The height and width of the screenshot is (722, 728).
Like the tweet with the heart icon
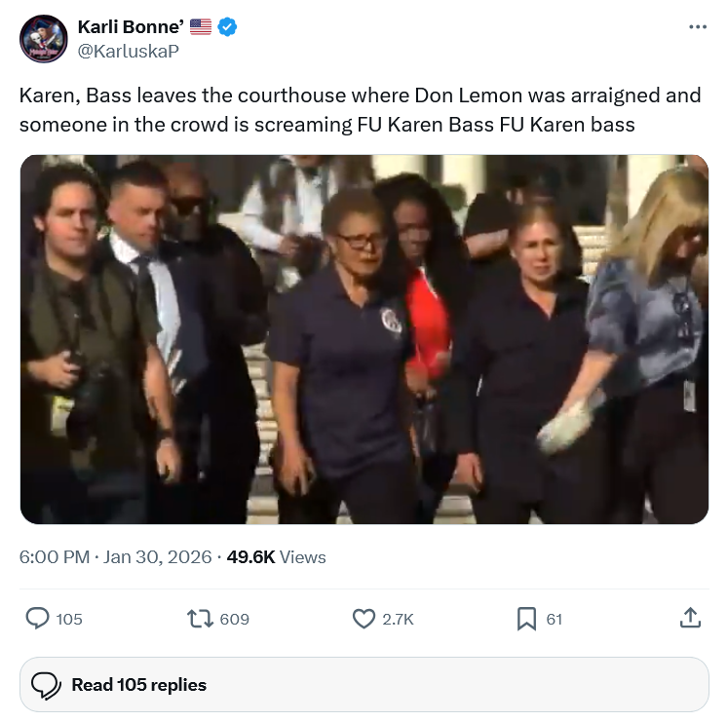click(x=364, y=619)
